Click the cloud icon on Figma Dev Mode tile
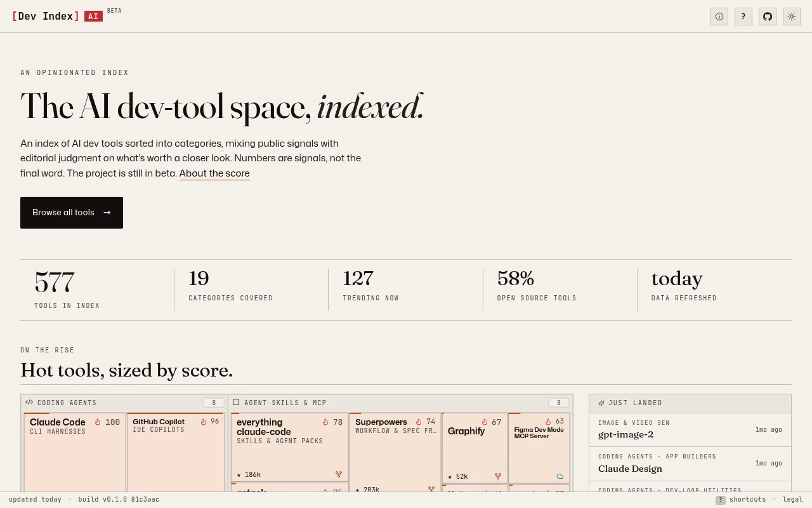This screenshot has height=508, width=812. tap(560, 476)
